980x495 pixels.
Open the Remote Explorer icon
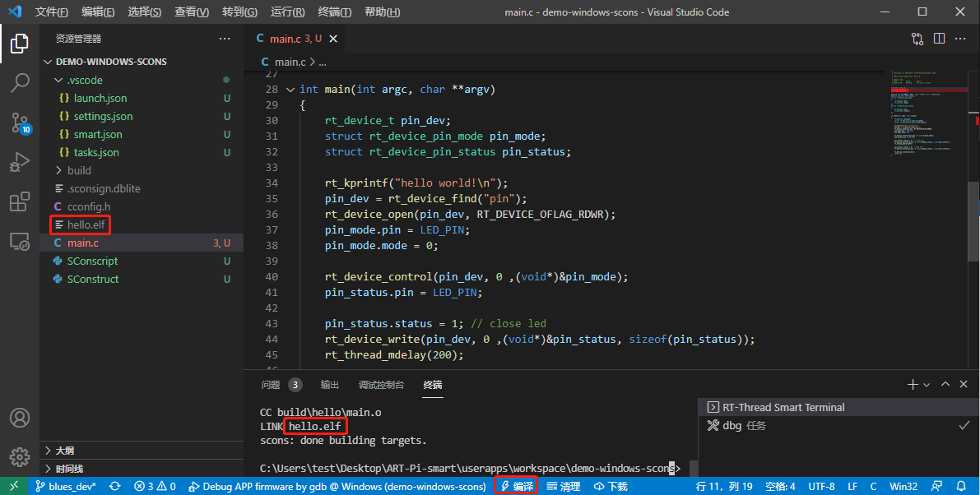point(20,242)
